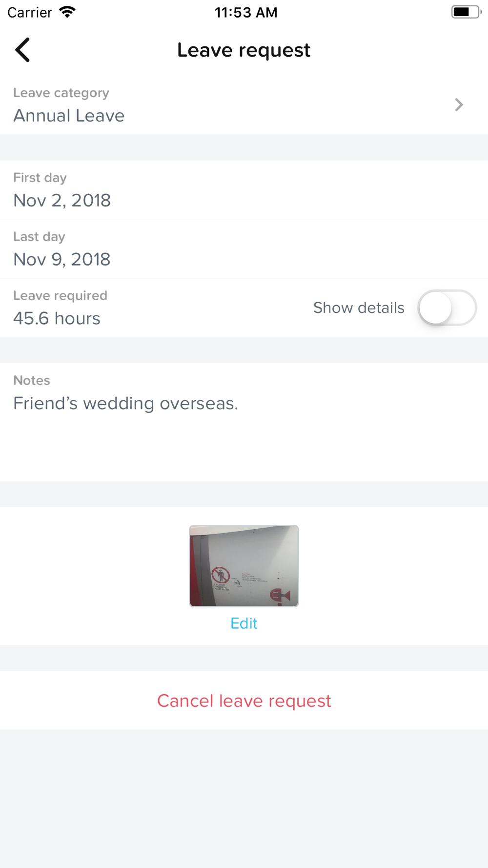Tap the Wi-Fi status icon
Screen dimensions: 488x868
pos(67,12)
